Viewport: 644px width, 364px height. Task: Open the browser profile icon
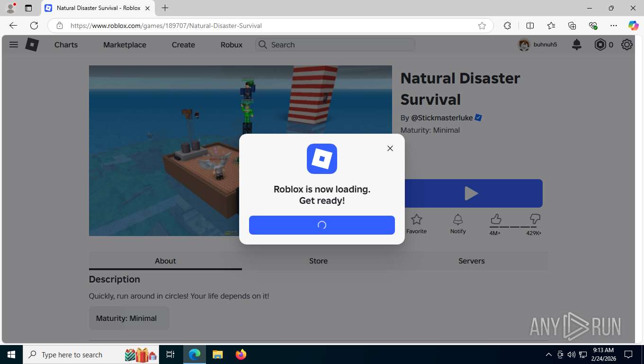(x=10, y=8)
